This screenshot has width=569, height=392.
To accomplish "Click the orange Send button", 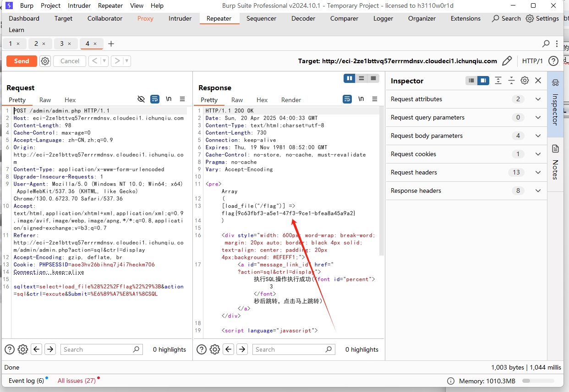I will click(x=22, y=61).
